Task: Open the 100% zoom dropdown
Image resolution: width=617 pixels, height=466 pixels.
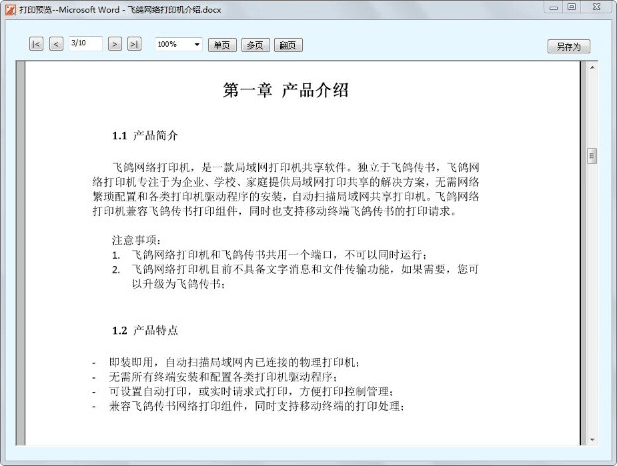Action: [197, 44]
